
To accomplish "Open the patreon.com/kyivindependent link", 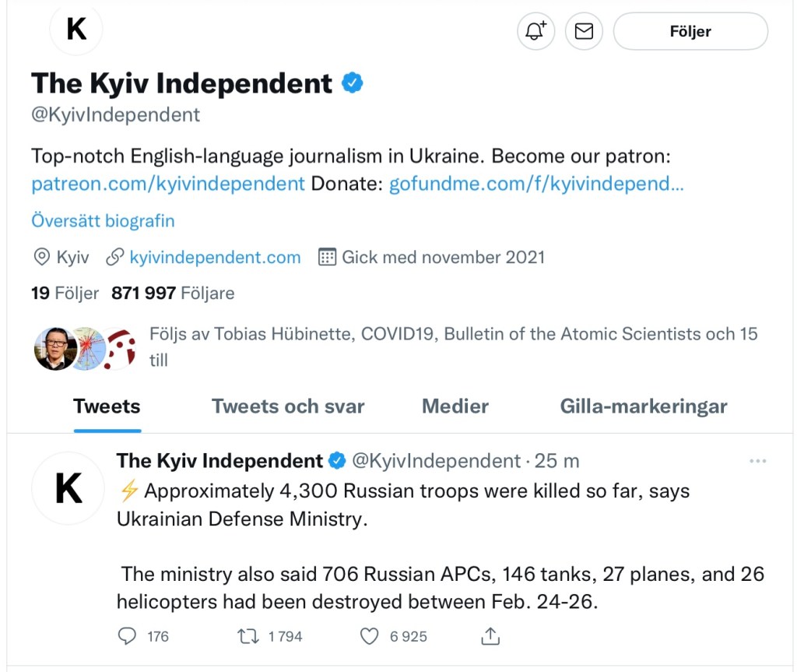I will (x=168, y=184).
